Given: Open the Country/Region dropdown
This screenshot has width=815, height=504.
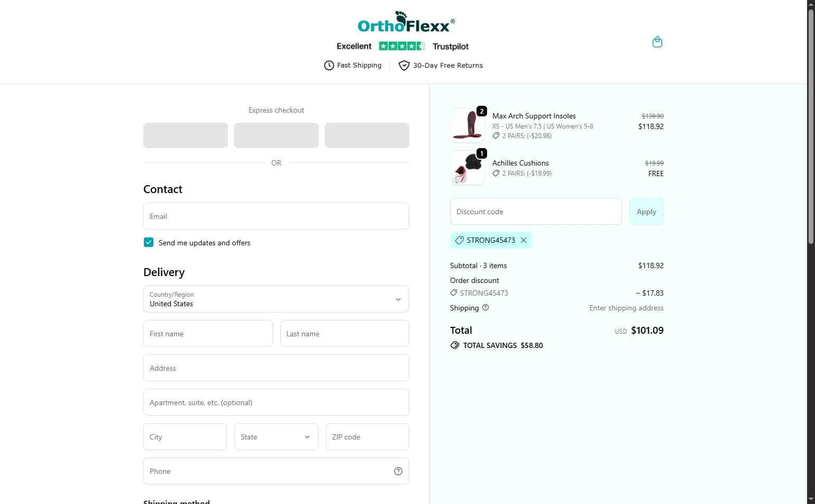Looking at the screenshot, I should click(x=276, y=299).
